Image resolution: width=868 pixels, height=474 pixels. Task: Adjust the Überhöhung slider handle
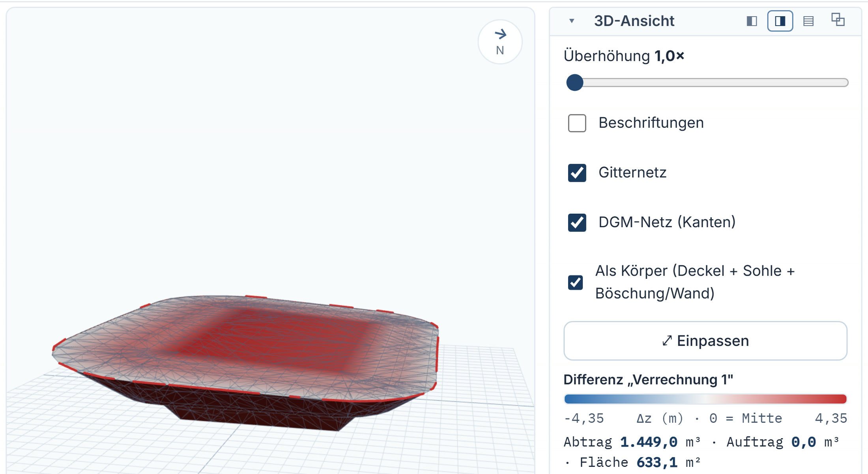pyautogui.click(x=574, y=82)
